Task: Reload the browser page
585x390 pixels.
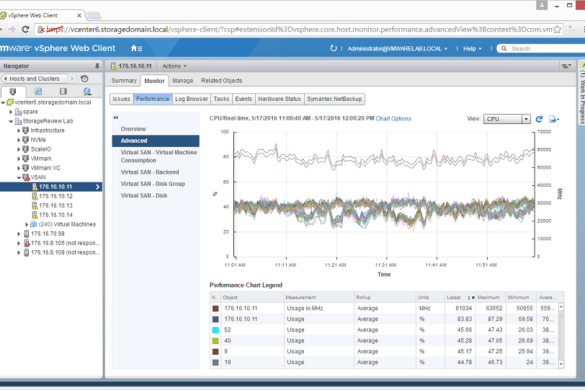Action: click(25, 29)
